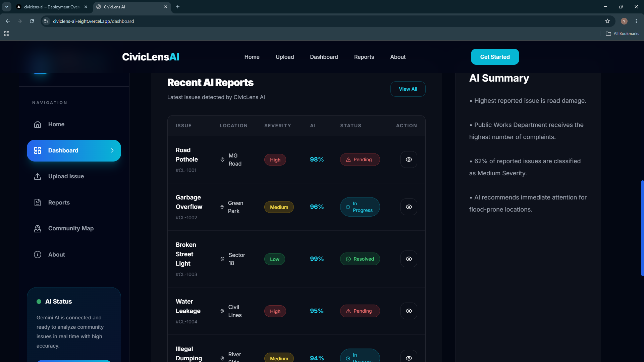Click the location pin beside Sector 18

point(222,259)
